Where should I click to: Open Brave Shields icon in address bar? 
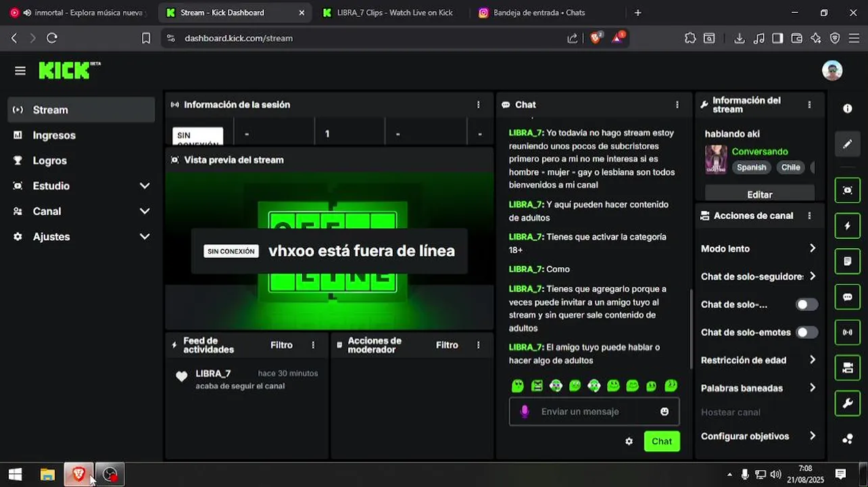pos(596,38)
